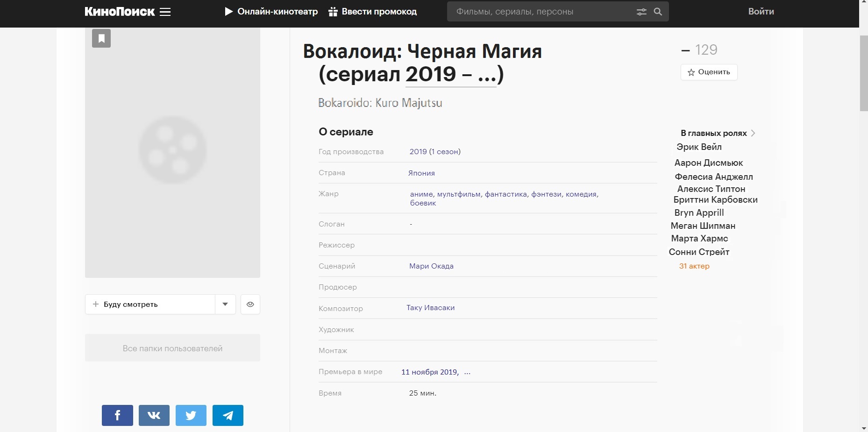Click the page vertical scrollbar thumb
The height and width of the screenshot is (432, 868).
coord(863,72)
